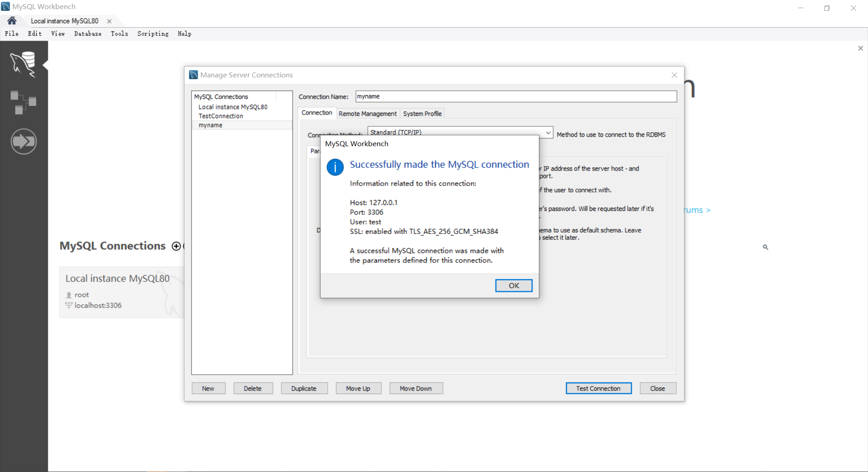Open the Scripting menu
Image resolution: width=868 pixels, height=472 pixels.
tap(153, 33)
